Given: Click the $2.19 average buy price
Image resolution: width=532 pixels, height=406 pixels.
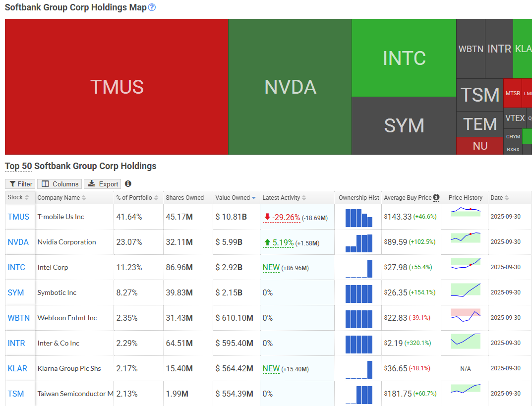Looking at the screenshot, I should tap(393, 343).
